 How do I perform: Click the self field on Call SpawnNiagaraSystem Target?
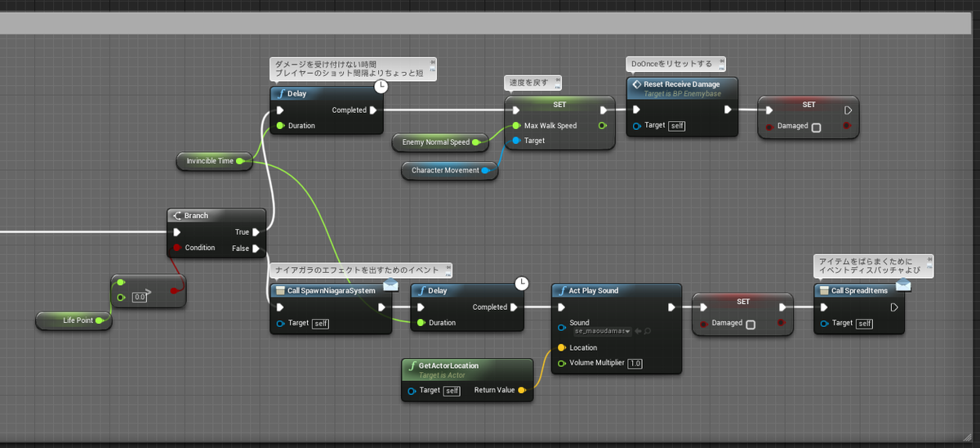click(x=320, y=324)
